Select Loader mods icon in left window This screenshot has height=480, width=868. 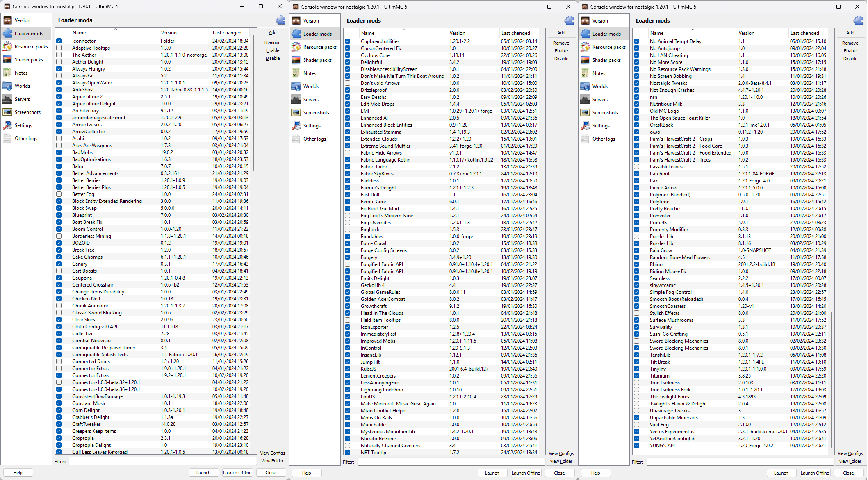[7, 34]
